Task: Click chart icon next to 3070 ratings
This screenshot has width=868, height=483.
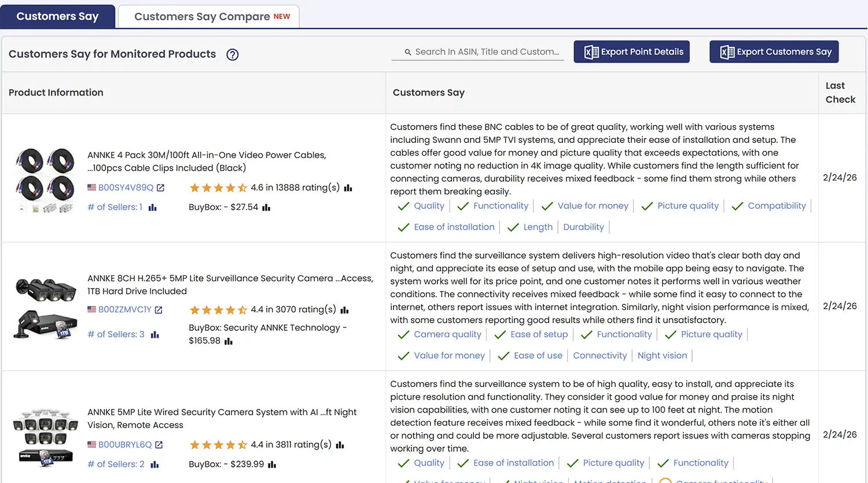Action: (344, 310)
